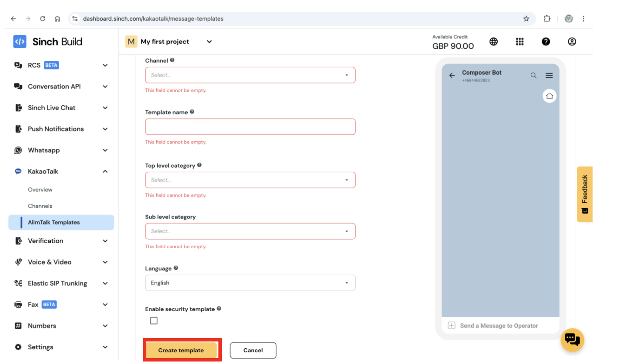Click the language globe icon

coord(494,42)
